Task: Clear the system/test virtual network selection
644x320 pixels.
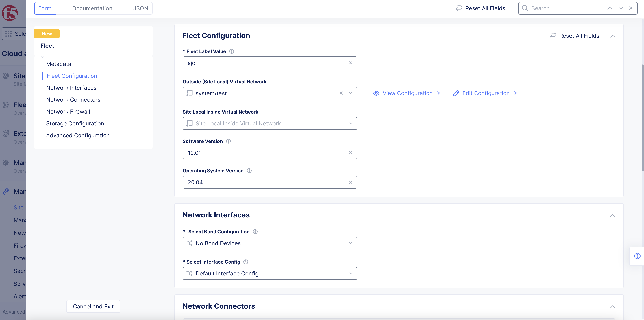Action: point(341,93)
